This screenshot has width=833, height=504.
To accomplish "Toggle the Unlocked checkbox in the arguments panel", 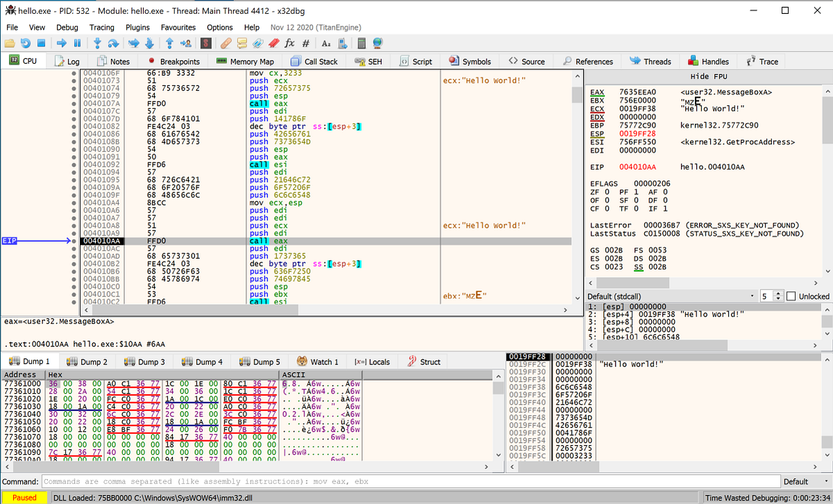I will [791, 296].
